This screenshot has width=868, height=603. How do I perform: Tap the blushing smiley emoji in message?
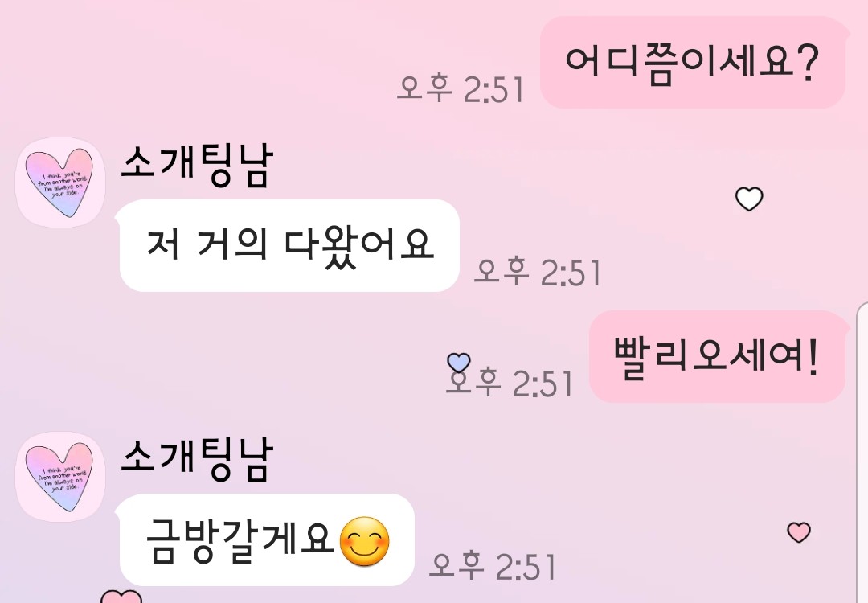point(364,541)
